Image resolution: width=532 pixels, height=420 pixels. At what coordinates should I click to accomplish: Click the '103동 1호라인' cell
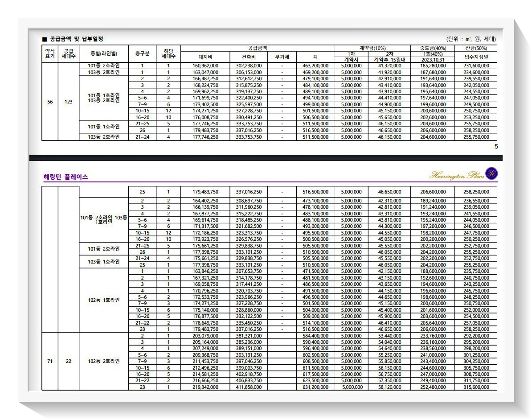(104, 262)
